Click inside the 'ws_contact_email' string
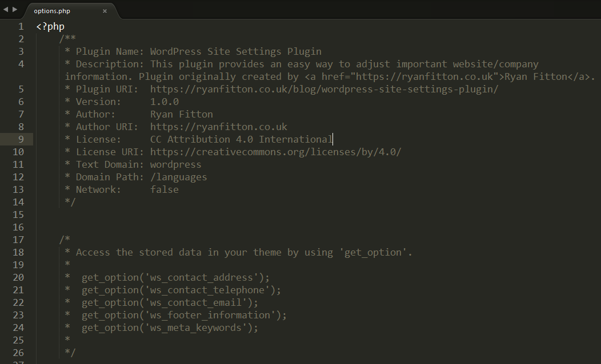 195,302
